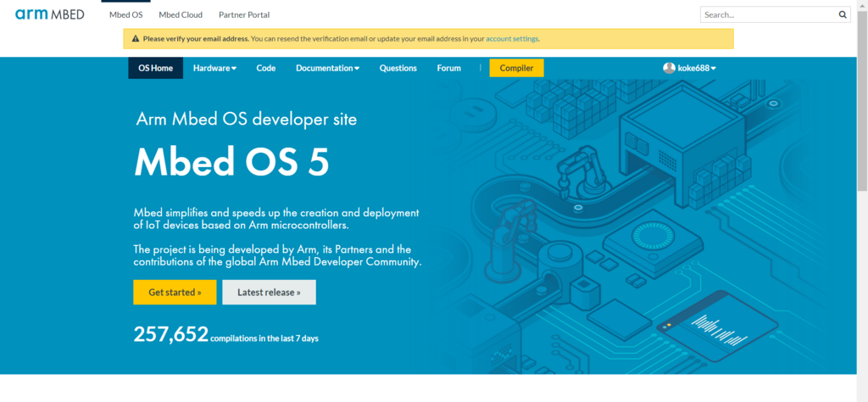Click 'compilations in the last 7 days' text
Viewport: 868px width, 402px height.
(x=264, y=338)
